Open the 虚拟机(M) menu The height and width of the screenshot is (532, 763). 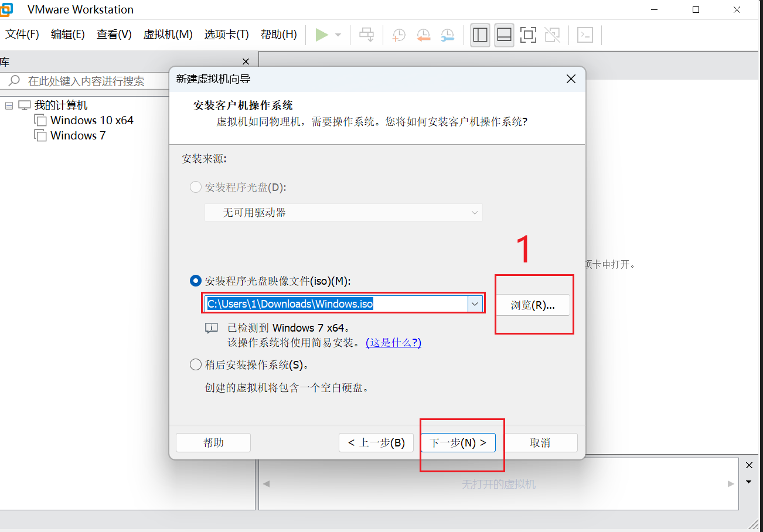click(168, 35)
